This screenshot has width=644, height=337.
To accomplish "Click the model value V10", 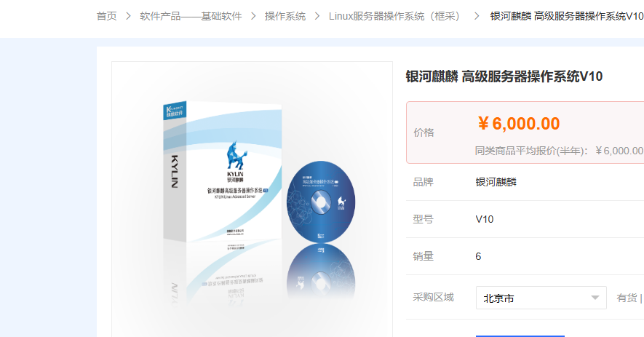I will point(484,219).
